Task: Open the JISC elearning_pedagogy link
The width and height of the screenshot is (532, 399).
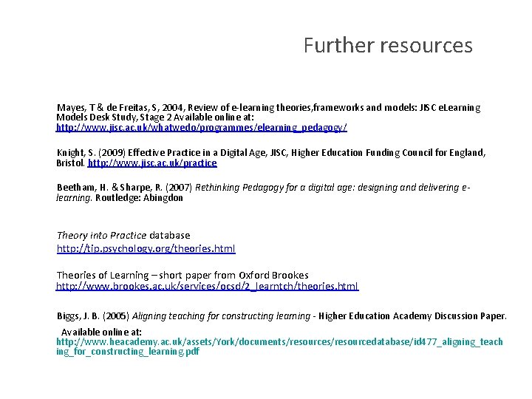Action: (x=202, y=128)
